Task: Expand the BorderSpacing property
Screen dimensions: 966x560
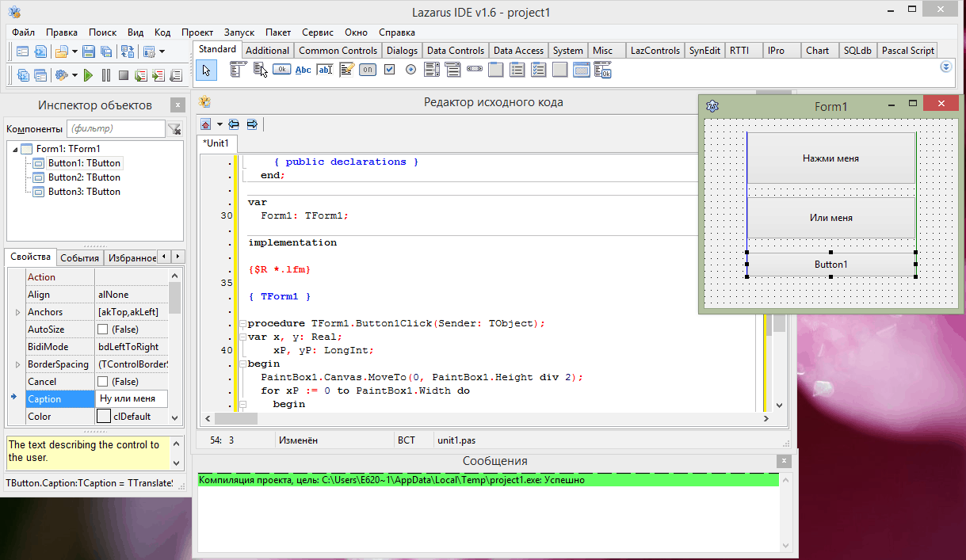Action: (x=17, y=364)
